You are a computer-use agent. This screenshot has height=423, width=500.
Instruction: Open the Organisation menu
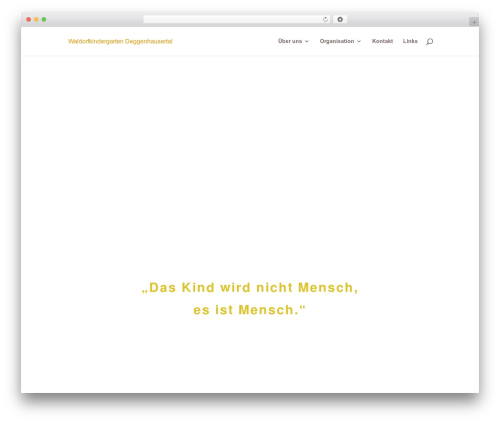[x=337, y=41]
